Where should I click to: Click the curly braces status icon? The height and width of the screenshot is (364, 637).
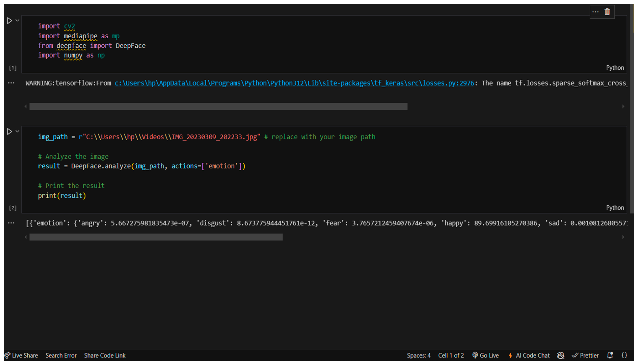[x=624, y=355]
